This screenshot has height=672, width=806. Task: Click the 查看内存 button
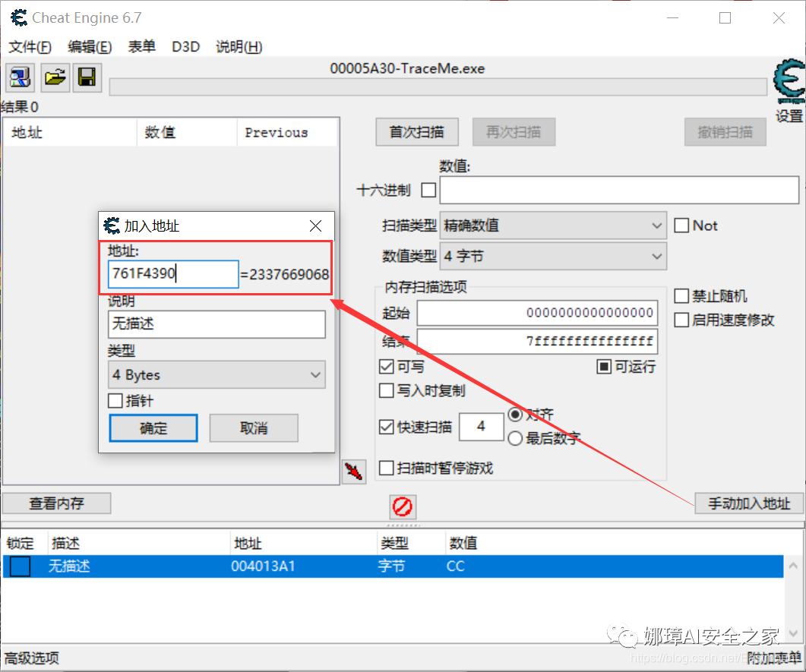pyautogui.click(x=56, y=503)
